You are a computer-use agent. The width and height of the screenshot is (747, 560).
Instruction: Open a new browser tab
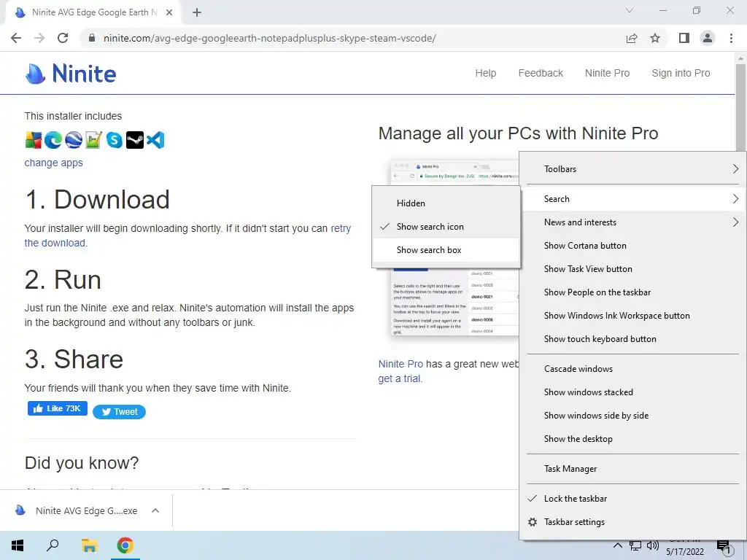point(197,12)
